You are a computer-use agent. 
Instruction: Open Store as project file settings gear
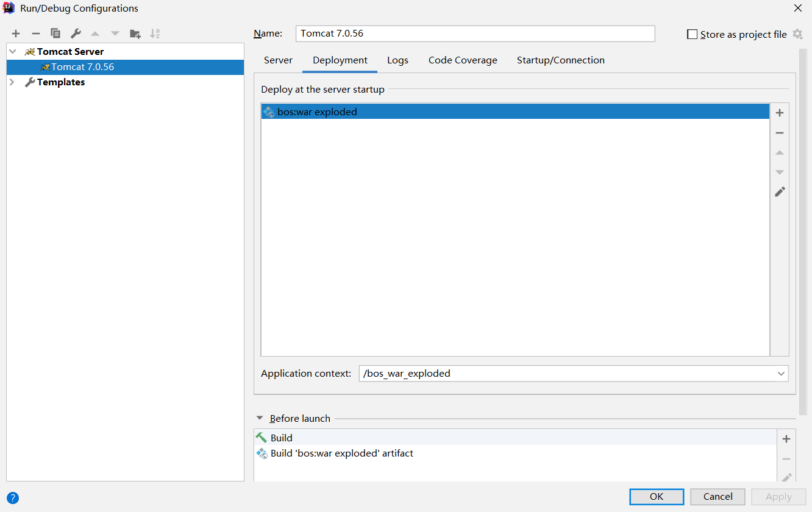coord(797,34)
